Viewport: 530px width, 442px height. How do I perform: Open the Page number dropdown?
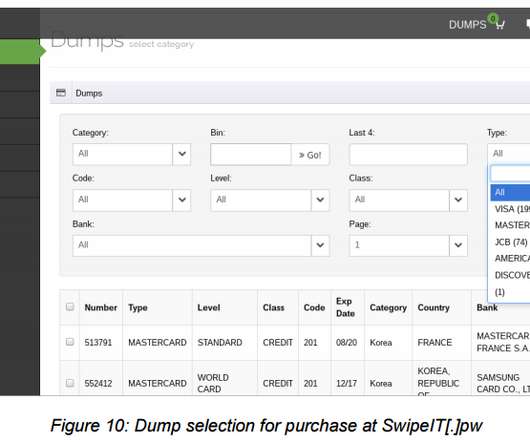click(x=408, y=245)
